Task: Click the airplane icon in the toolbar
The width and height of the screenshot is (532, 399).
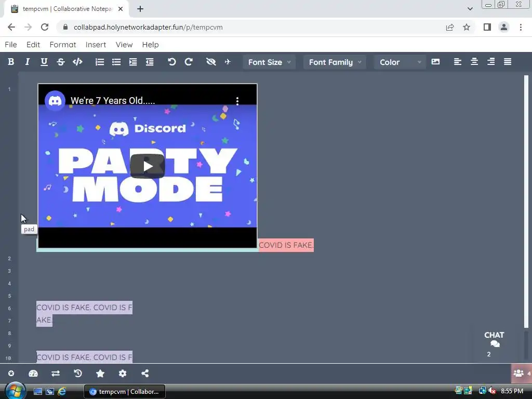Action: tap(228, 62)
